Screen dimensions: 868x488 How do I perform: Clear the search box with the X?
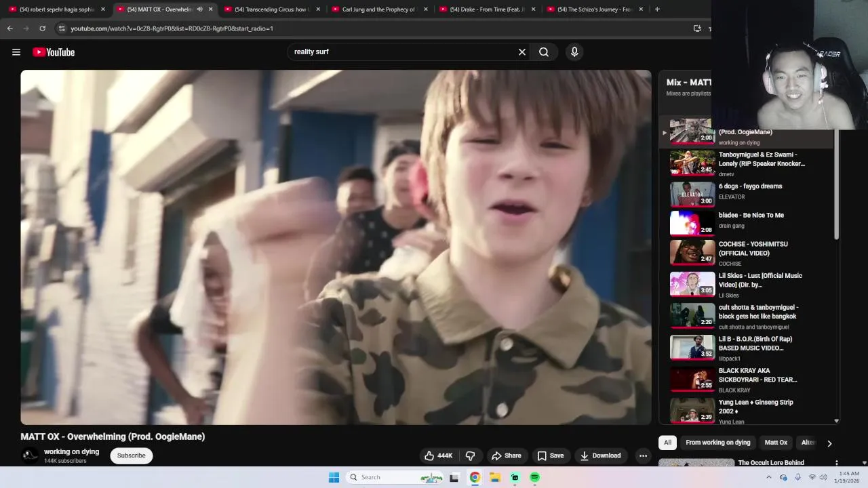[522, 52]
